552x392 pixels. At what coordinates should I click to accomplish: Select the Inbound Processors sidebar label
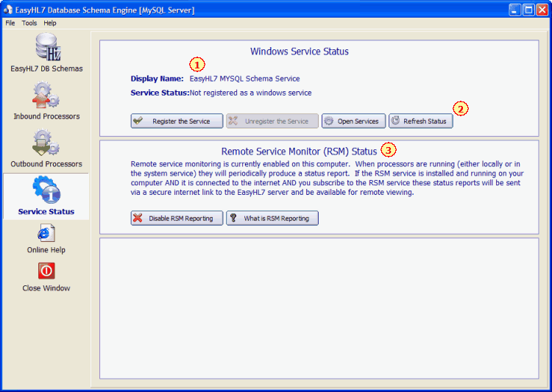click(46, 116)
